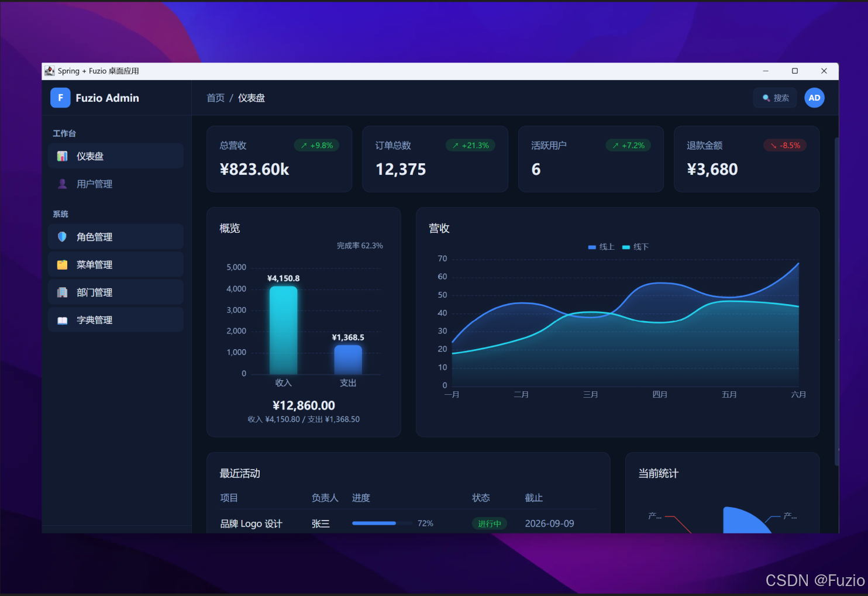Screen dimensions: 868x596
Task: Click the 负责人 column header
Action: (x=325, y=498)
